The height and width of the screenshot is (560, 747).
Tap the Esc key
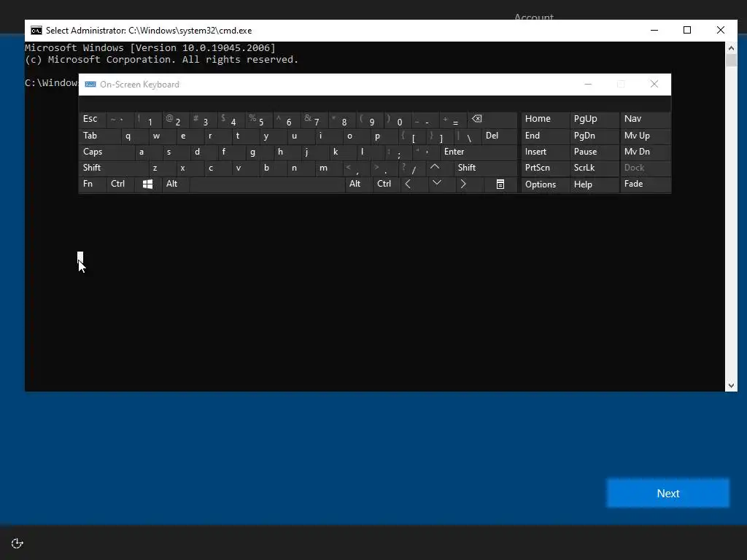[93, 120]
